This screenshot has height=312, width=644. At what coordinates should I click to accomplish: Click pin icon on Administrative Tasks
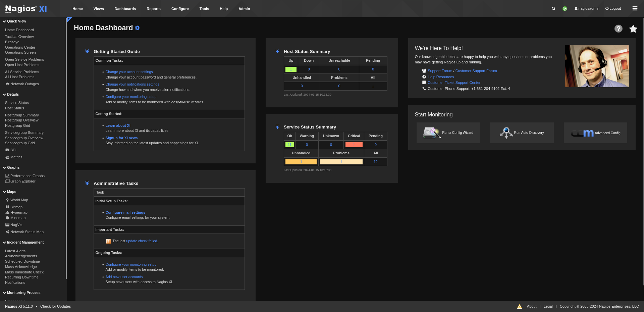pyautogui.click(x=87, y=183)
